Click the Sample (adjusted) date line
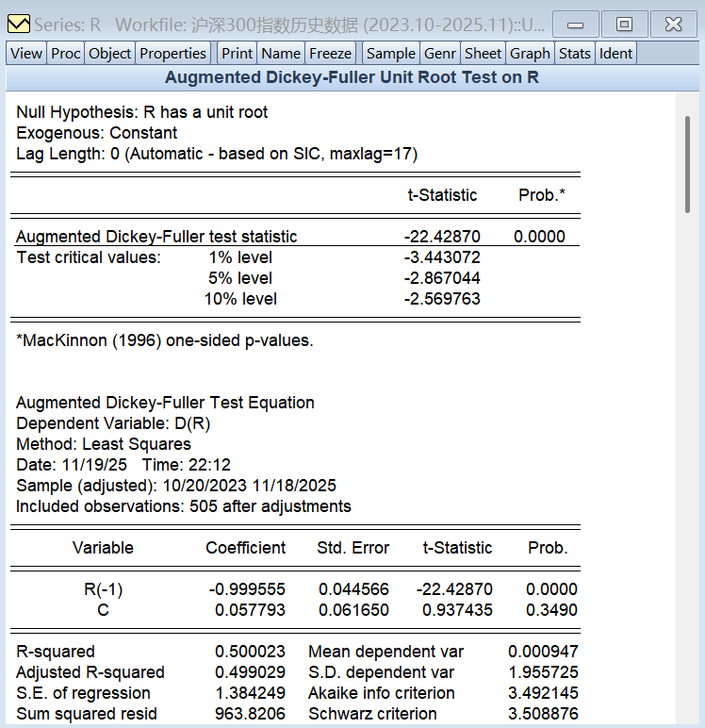The image size is (705, 728). point(176,486)
